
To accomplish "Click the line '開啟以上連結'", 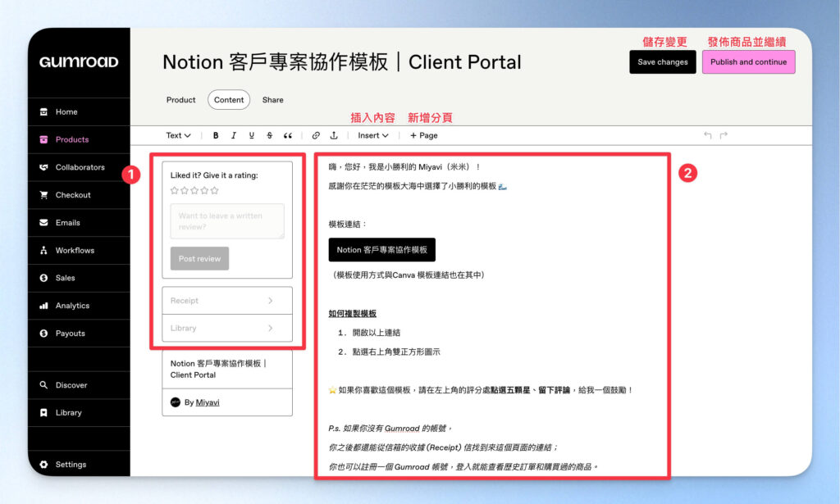I will tap(376, 333).
